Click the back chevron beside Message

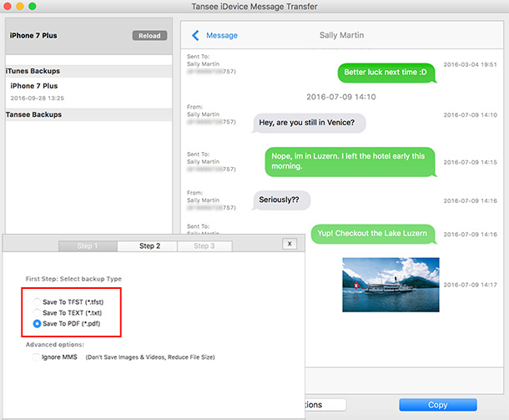point(196,35)
